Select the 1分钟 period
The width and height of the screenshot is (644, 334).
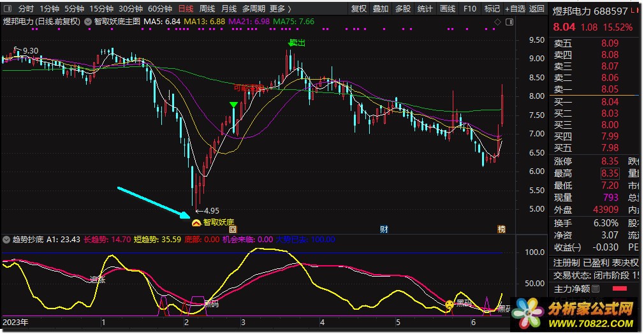49,9
